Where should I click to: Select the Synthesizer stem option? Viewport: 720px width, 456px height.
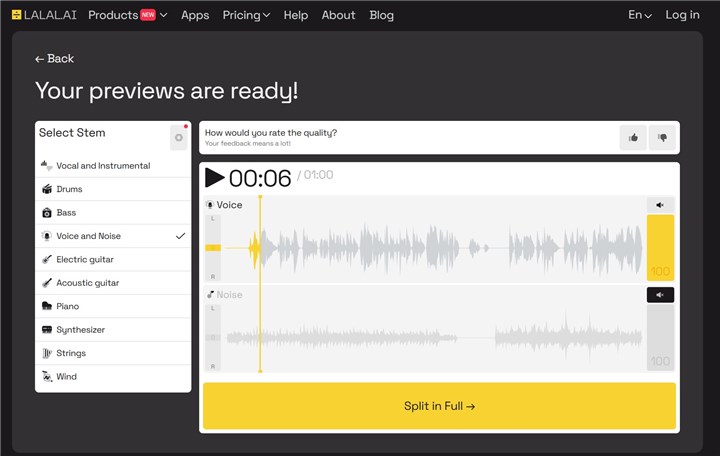pyautogui.click(x=113, y=329)
